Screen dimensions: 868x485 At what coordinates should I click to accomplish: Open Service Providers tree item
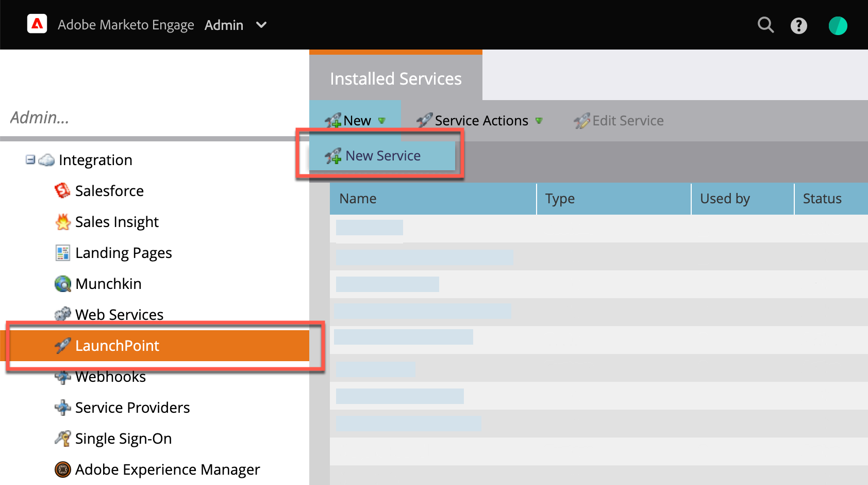point(132,408)
